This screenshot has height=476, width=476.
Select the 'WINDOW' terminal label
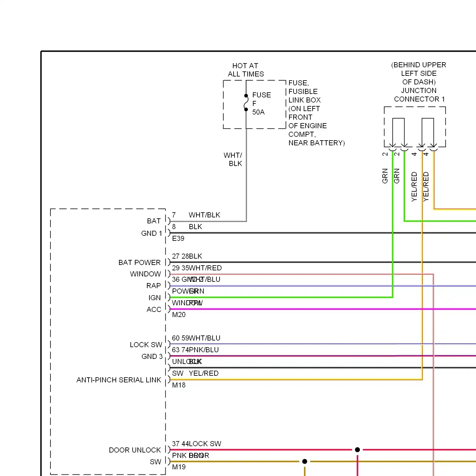(145, 274)
